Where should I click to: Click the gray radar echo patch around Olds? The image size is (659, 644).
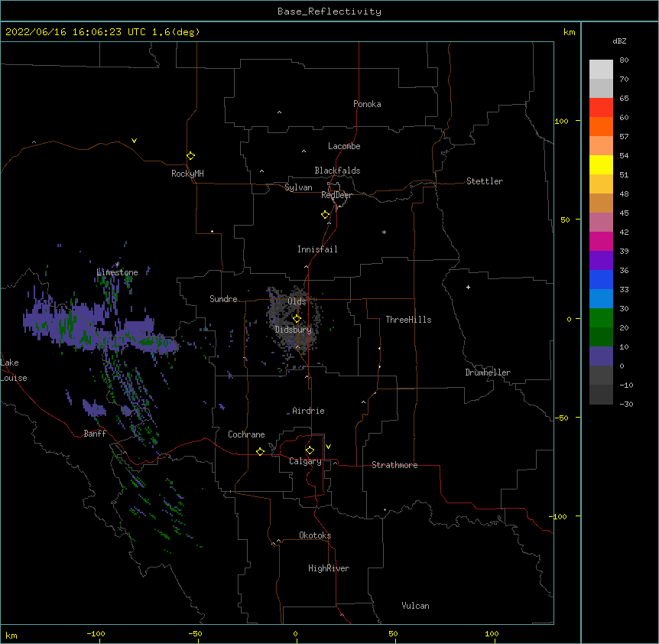[294, 317]
